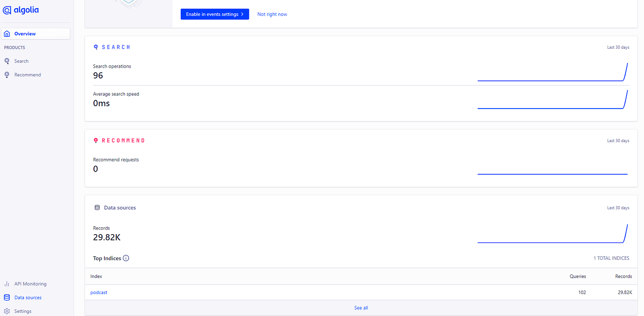This screenshot has height=316, width=644.
Task: Show the Top Indices info icon
Action: pos(126,258)
